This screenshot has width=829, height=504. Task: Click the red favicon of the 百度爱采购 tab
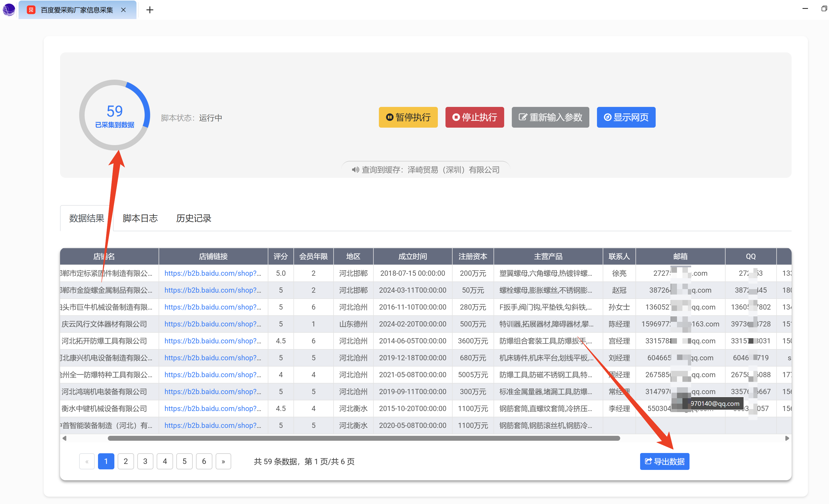[31, 10]
